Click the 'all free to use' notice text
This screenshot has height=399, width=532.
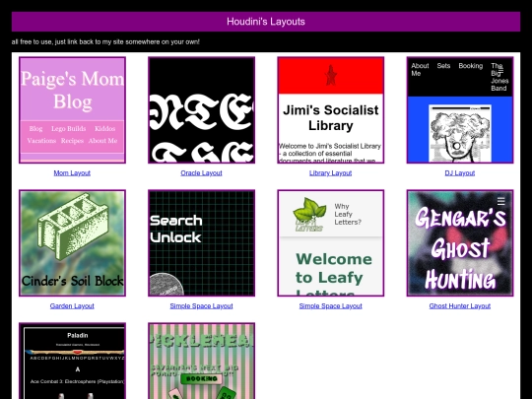coord(105,41)
